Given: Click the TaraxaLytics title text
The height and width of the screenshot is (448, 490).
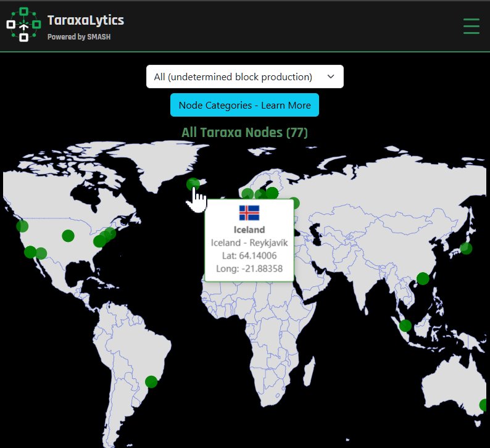Looking at the screenshot, I should coord(86,20).
